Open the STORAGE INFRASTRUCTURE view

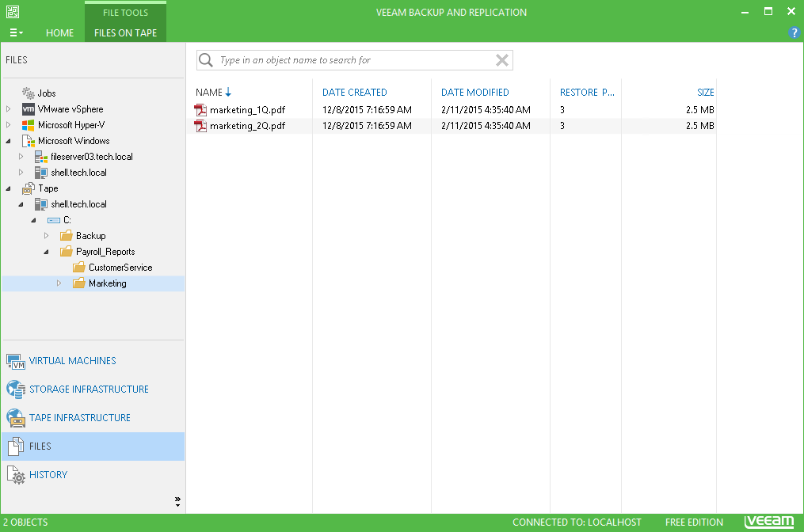(x=89, y=389)
